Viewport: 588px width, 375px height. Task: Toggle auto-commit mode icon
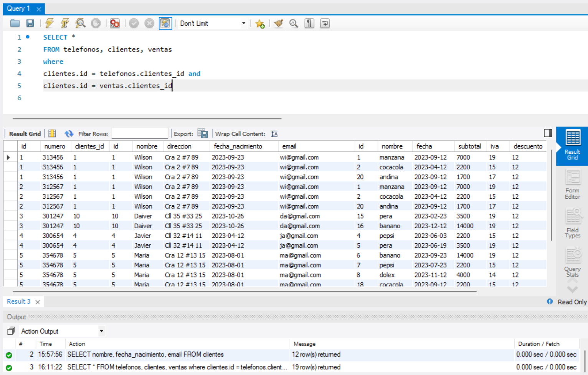pos(165,23)
